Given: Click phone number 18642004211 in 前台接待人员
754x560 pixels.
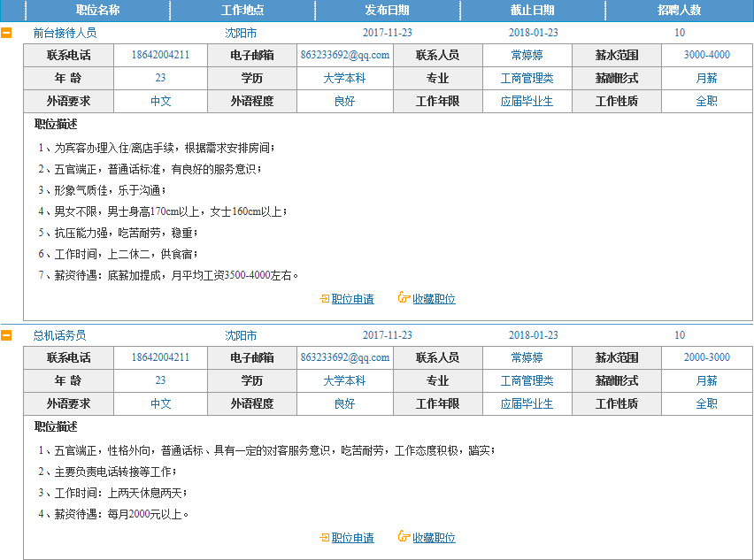Looking at the screenshot, I should [160, 55].
